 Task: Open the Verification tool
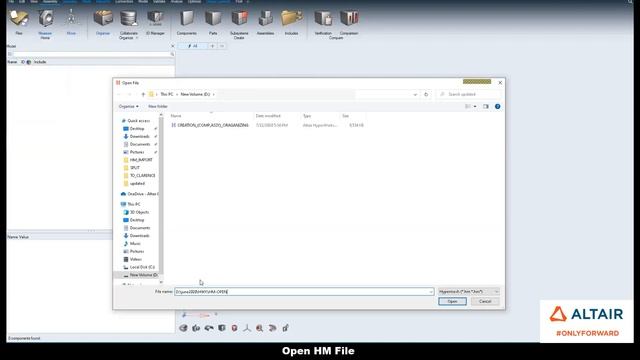point(323,19)
